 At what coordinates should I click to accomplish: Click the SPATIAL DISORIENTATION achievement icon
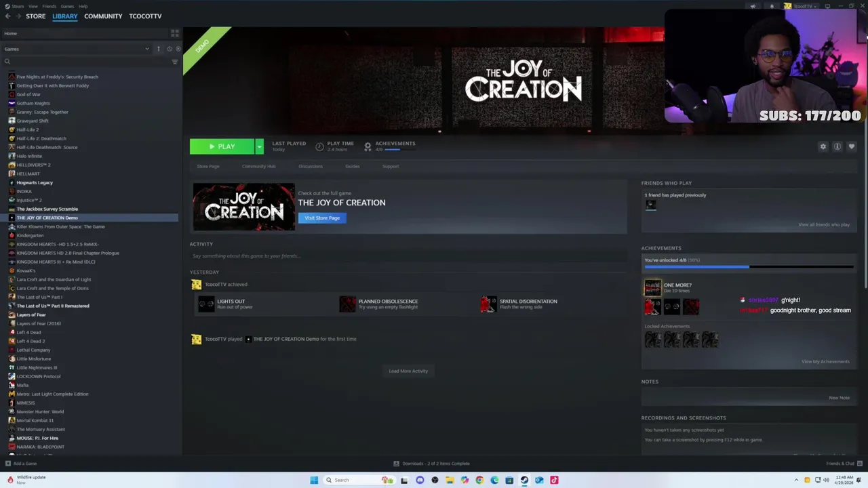pyautogui.click(x=488, y=304)
